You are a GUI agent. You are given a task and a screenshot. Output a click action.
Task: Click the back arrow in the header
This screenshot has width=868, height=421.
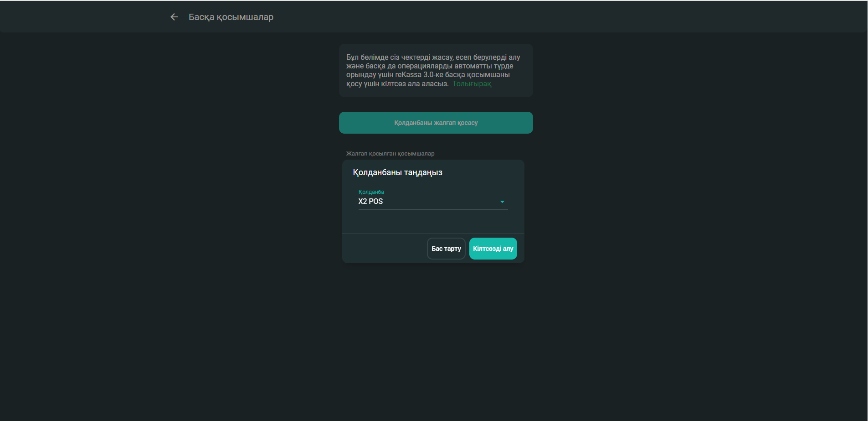(174, 17)
